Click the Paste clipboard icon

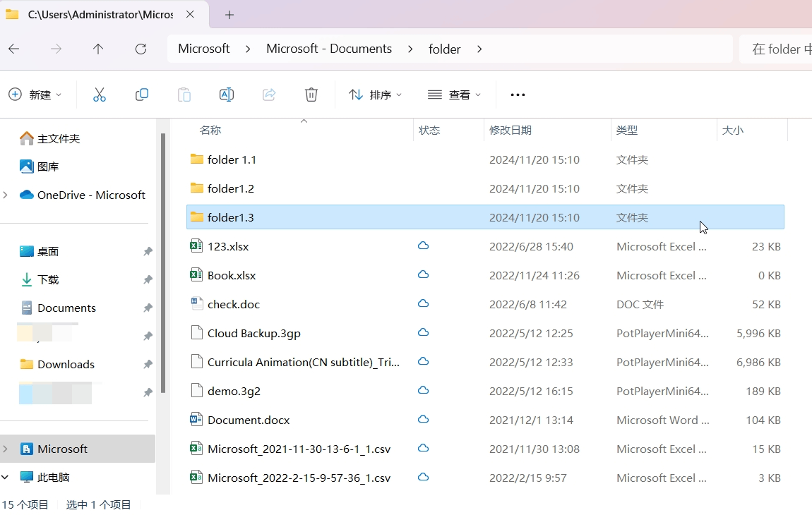coord(184,95)
